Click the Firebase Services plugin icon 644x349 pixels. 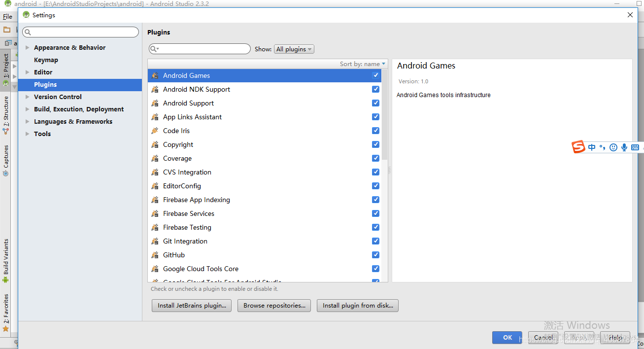pos(155,213)
